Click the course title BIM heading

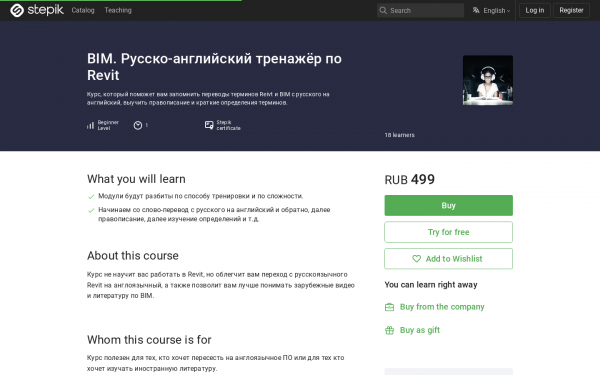(214, 67)
